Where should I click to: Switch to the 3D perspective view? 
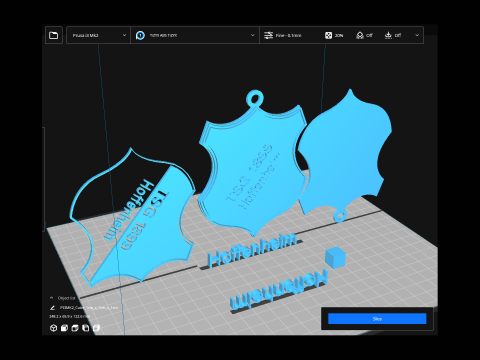(x=53, y=328)
